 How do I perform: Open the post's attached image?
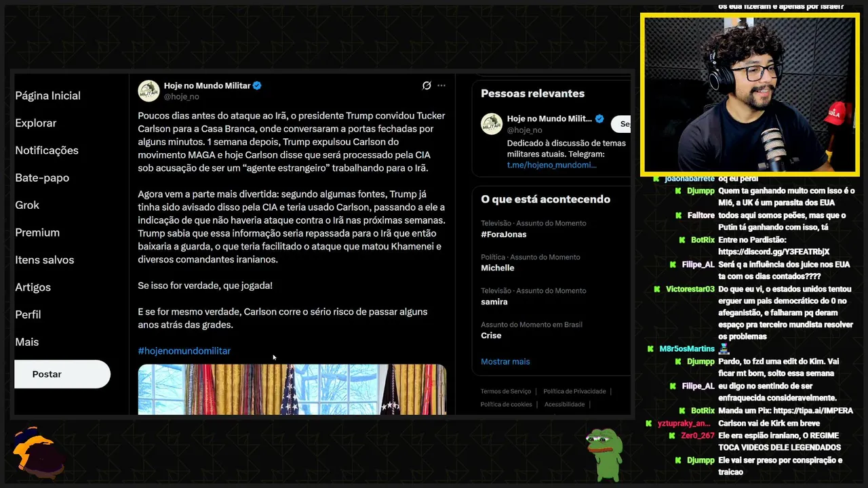click(292, 389)
